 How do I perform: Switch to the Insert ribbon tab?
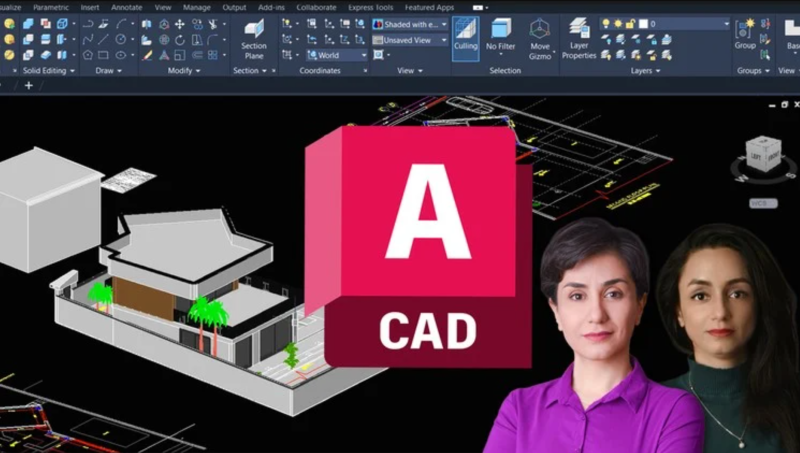90,8
